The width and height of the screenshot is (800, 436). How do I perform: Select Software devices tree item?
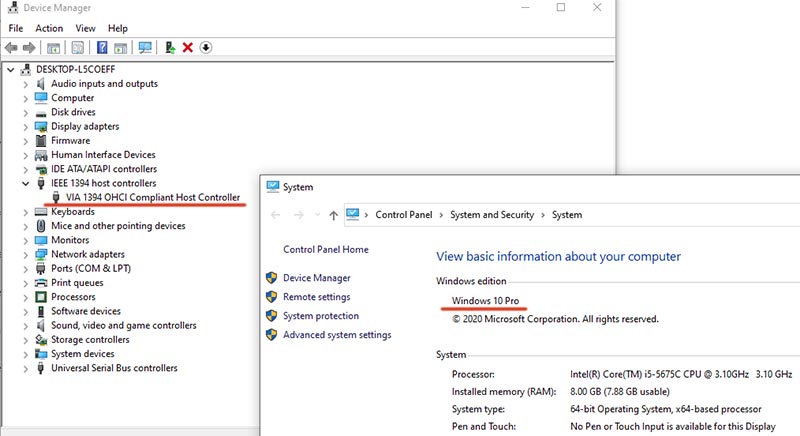86,311
